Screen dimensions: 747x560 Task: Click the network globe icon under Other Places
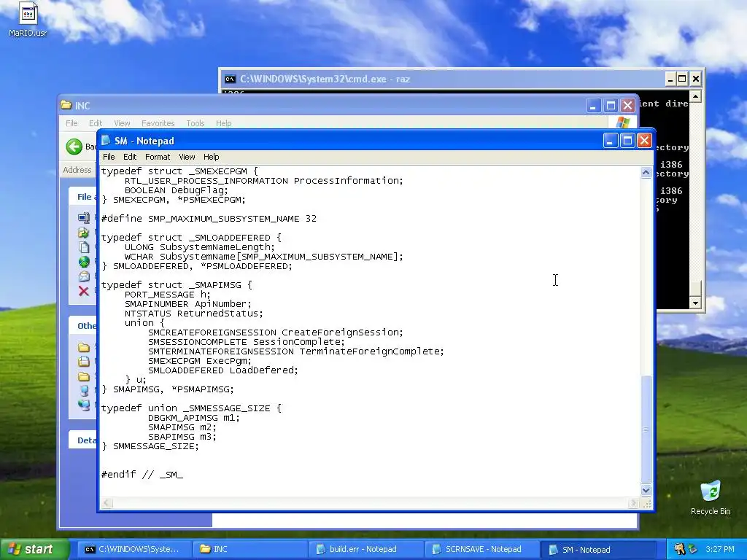[x=84, y=405]
